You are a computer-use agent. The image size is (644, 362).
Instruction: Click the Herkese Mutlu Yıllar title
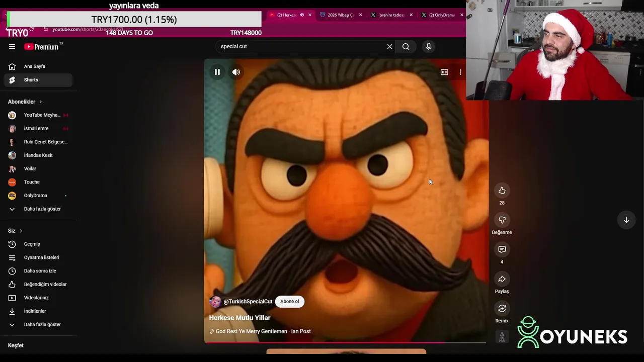pyautogui.click(x=239, y=318)
